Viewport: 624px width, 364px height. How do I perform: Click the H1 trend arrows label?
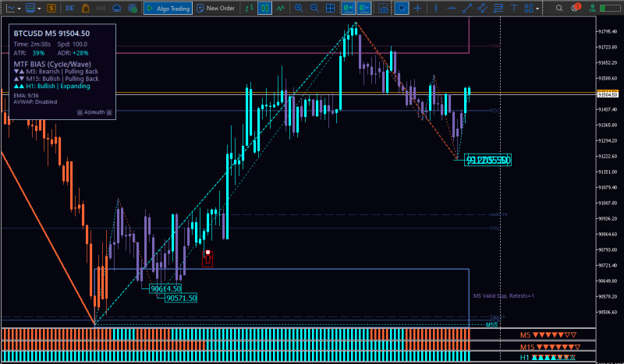tap(548, 357)
